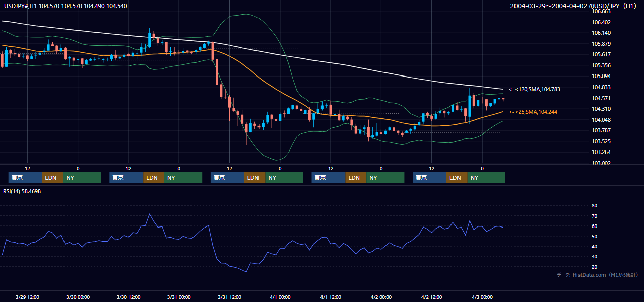Click the 103.264 price axis label
Viewport: 644px width, 302px height.
tap(602, 152)
